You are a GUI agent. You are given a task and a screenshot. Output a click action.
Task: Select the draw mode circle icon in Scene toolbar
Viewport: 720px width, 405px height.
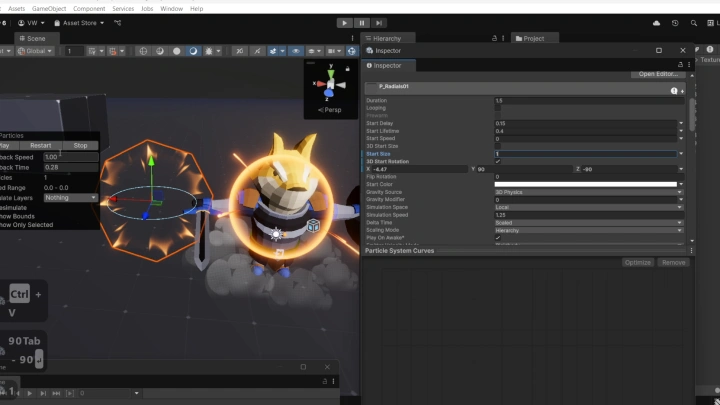pos(160,51)
